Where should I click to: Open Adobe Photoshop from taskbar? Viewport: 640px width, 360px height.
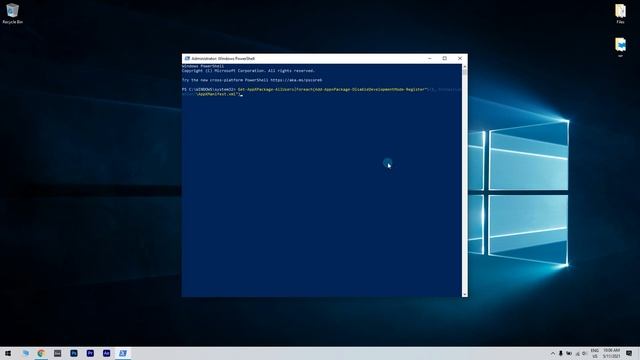click(74, 353)
